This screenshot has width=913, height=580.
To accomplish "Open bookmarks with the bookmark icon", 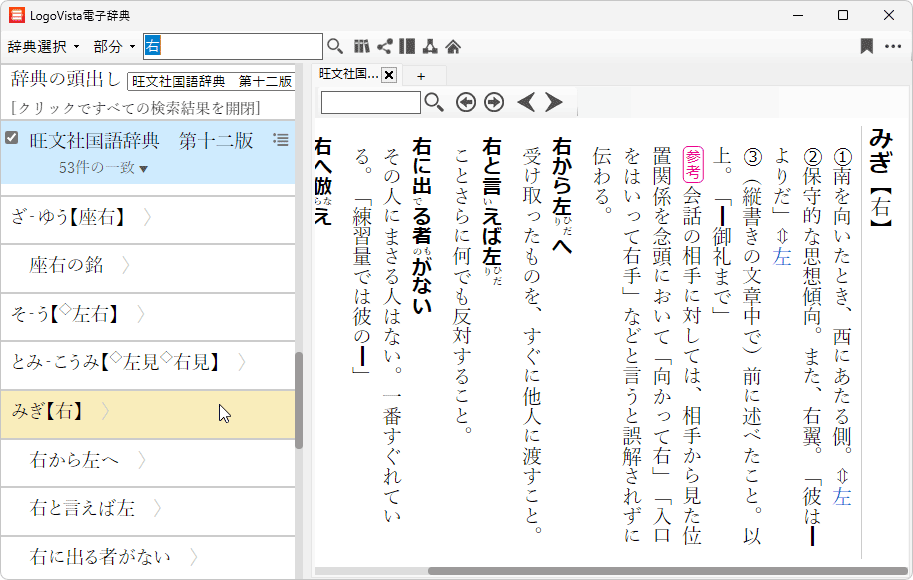I will [x=866, y=46].
